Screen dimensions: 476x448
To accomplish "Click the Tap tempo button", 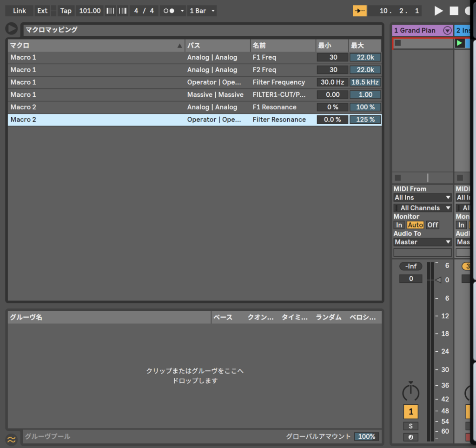I will [x=66, y=11].
